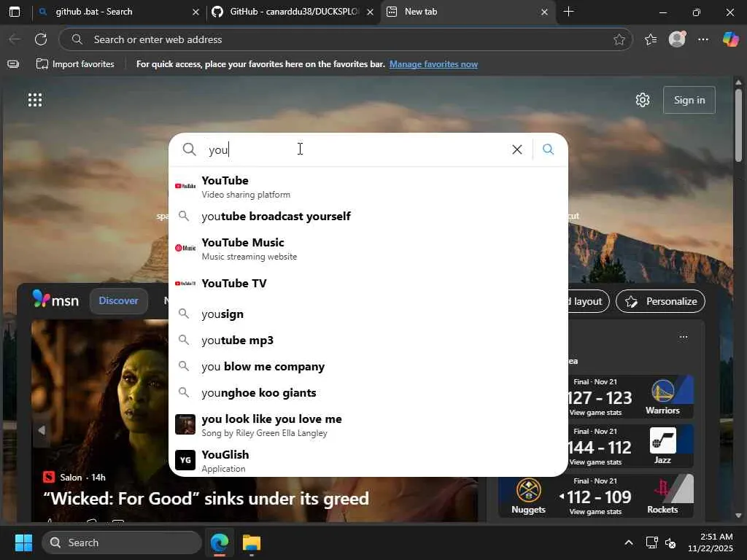Click the msn logo
The image size is (747, 560).
(55, 300)
